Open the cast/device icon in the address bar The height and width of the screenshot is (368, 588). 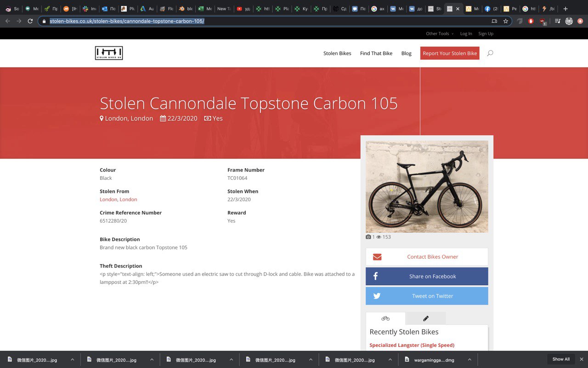click(x=494, y=21)
